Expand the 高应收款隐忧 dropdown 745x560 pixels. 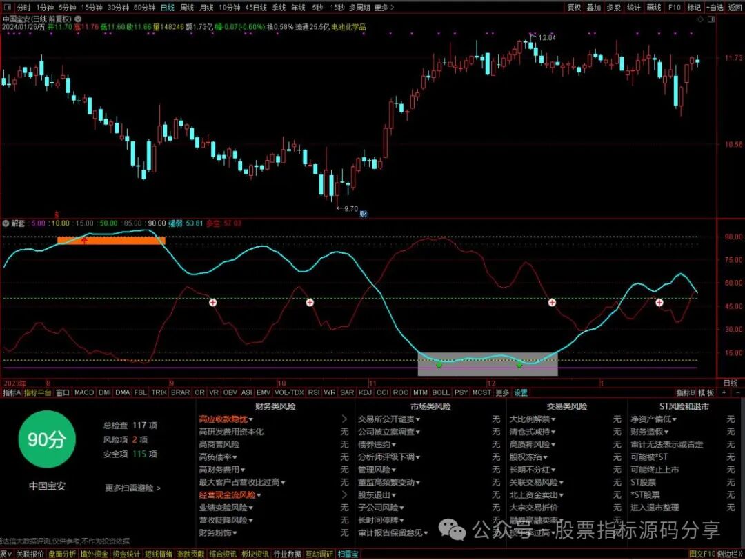(x=251, y=419)
